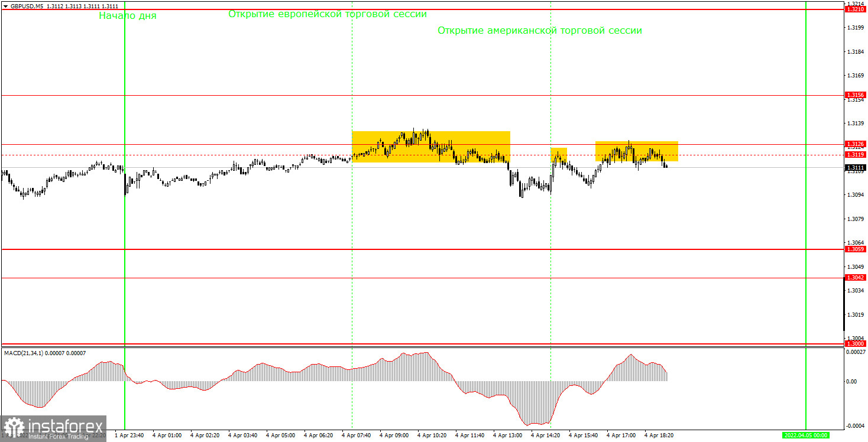Viewport: 868px width, 442px height.
Task: Click the 1.3042 price level tag
Action: 856,278
